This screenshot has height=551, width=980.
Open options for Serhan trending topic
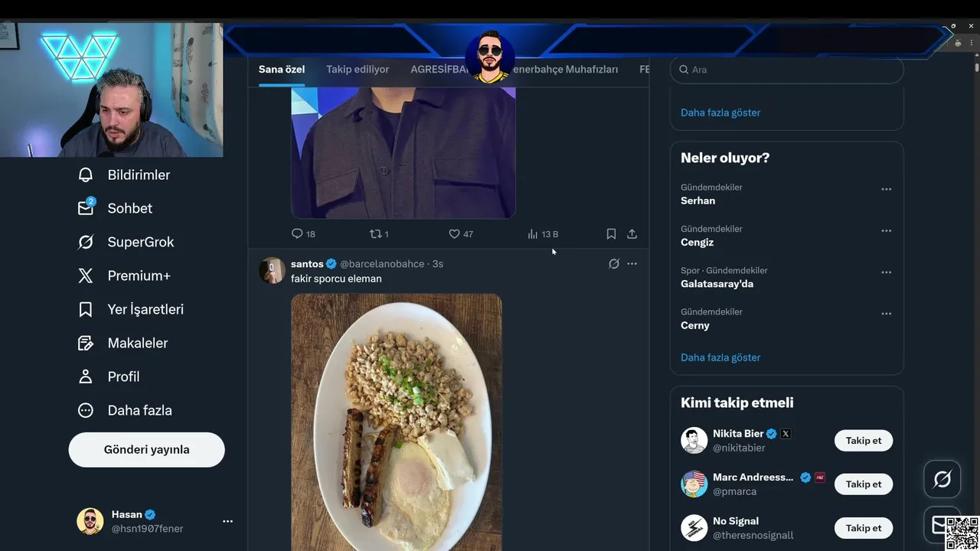click(x=886, y=189)
